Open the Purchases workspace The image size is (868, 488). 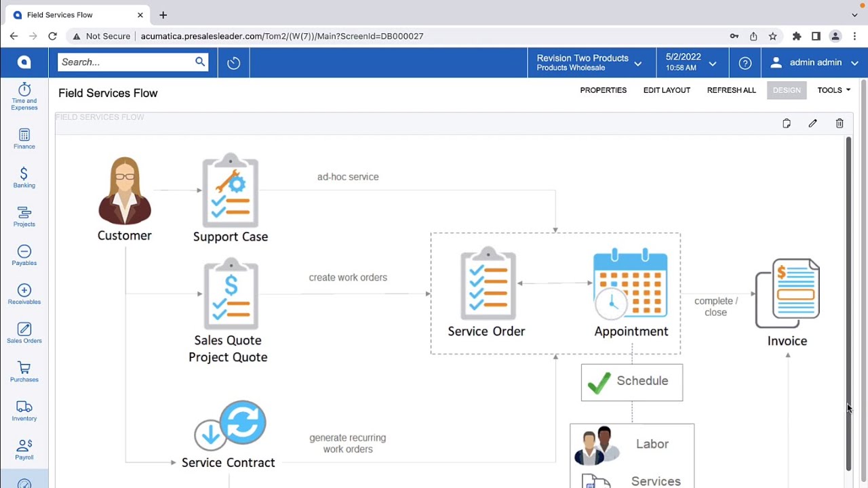[24, 371]
